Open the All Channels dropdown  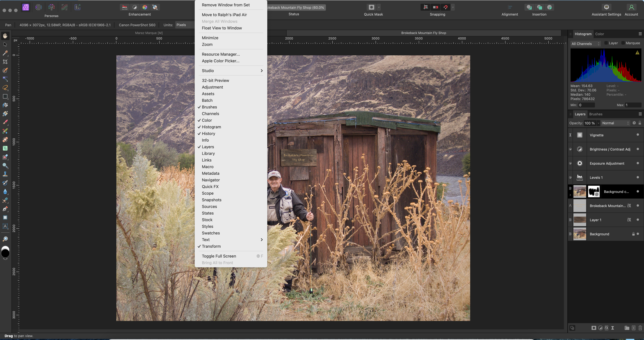(x=585, y=44)
